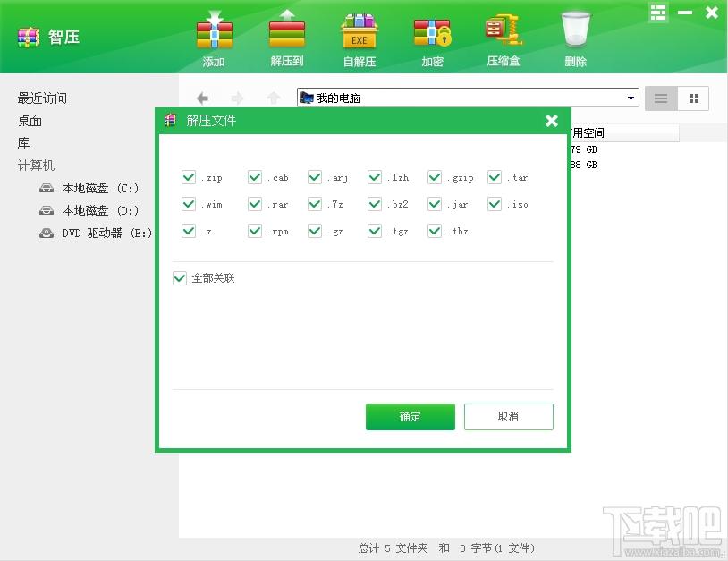Image resolution: width=728 pixels, height=561 pixels.
Task: Uncheck the .gzip association checkbox
Action: pos(435,177)
